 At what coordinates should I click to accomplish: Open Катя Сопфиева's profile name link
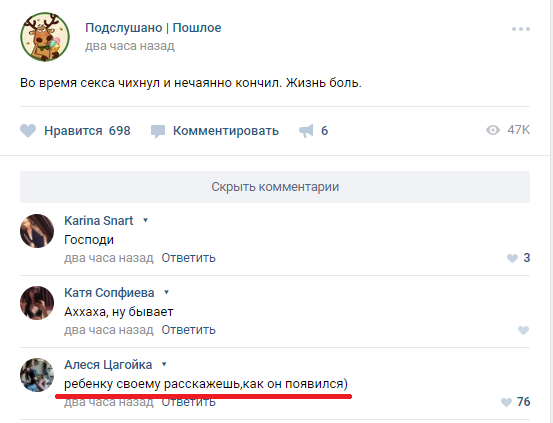(109, 292)
